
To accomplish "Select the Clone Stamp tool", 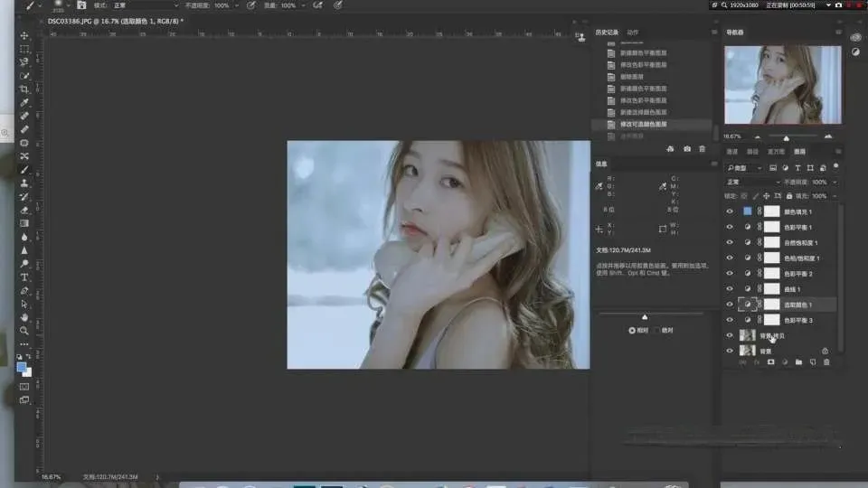I will 24,183.
